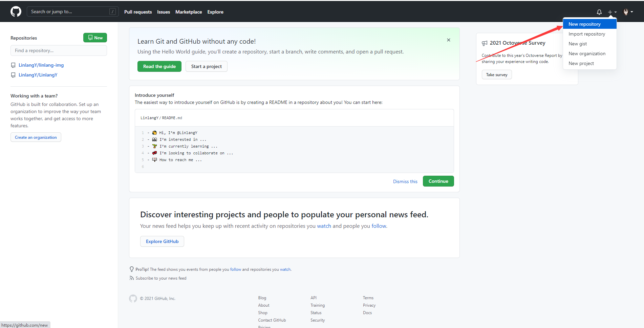The width and height of the screenshot is (644, 328).
Task: Click the slash shortcut key icon in search
Action: click(113, 12)
